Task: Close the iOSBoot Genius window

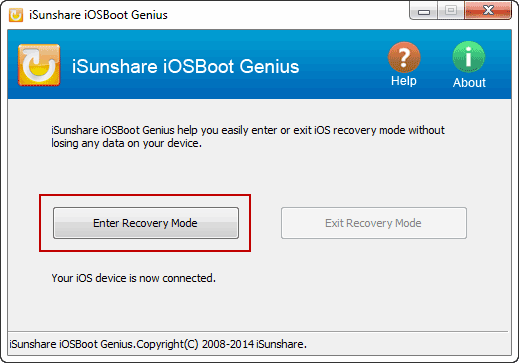Action: click(x=488, y=11)
